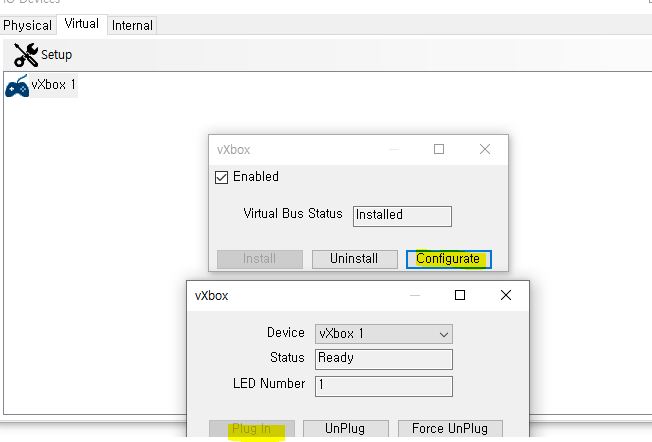Image resolution: width=652 pixels, height=442 pixels.
Task: Select the vXbox 1 gamepad icon
Action: coord(17,86)
